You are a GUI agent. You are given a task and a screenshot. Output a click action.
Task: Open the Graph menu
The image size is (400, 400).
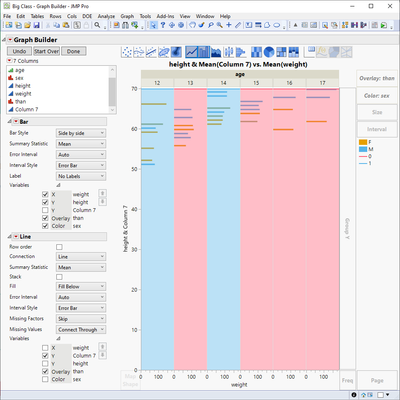[x=127, y=16]
